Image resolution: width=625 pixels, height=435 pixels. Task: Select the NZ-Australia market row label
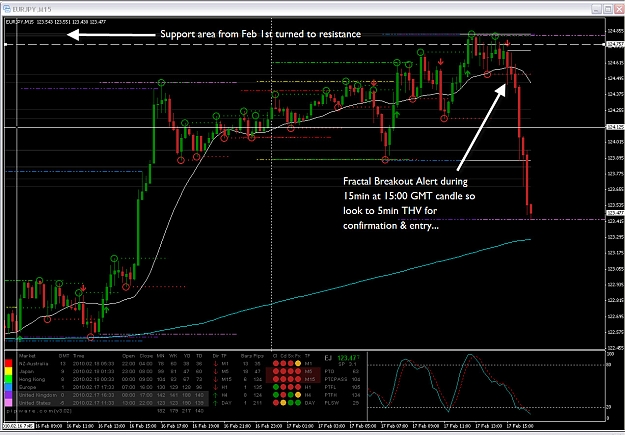(33, 364)
